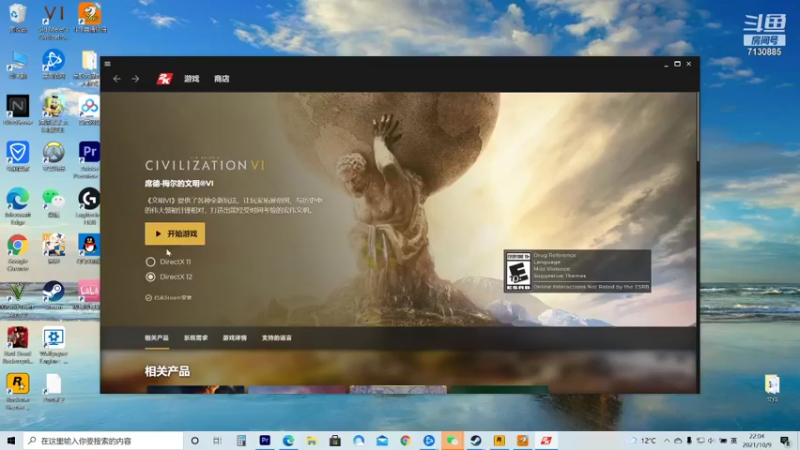Screen dimensions: 800x450
Task: Switch to Steam in the taskbar
Action: [x=476, y=440]
